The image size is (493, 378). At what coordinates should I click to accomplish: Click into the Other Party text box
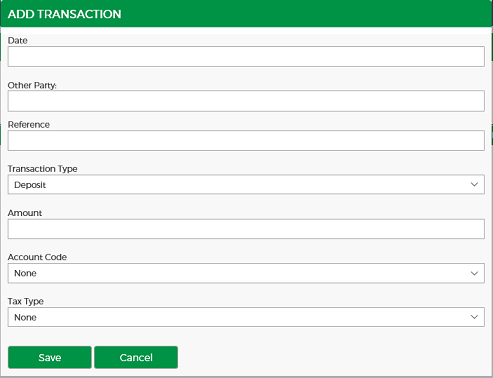pos(246,101)
